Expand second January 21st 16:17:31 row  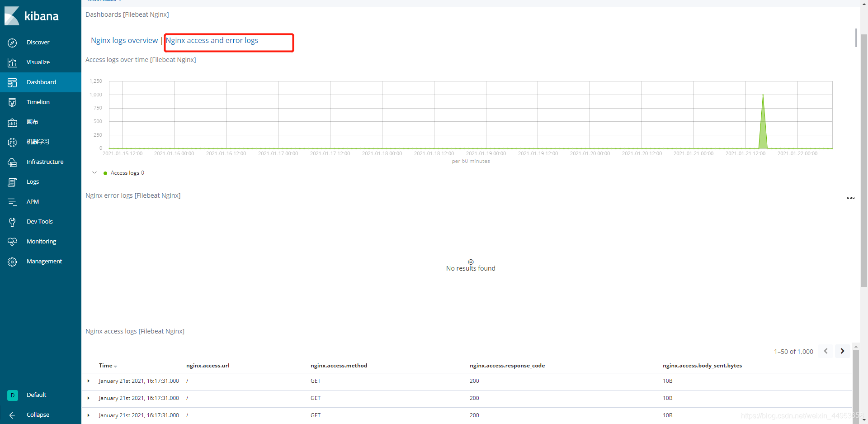pos(89,398)
